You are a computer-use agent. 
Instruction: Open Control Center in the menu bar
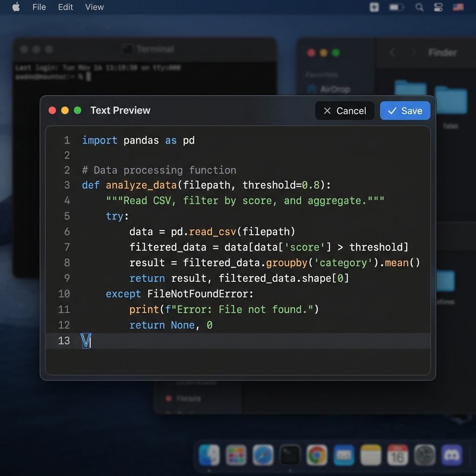[x=438, y=7]
